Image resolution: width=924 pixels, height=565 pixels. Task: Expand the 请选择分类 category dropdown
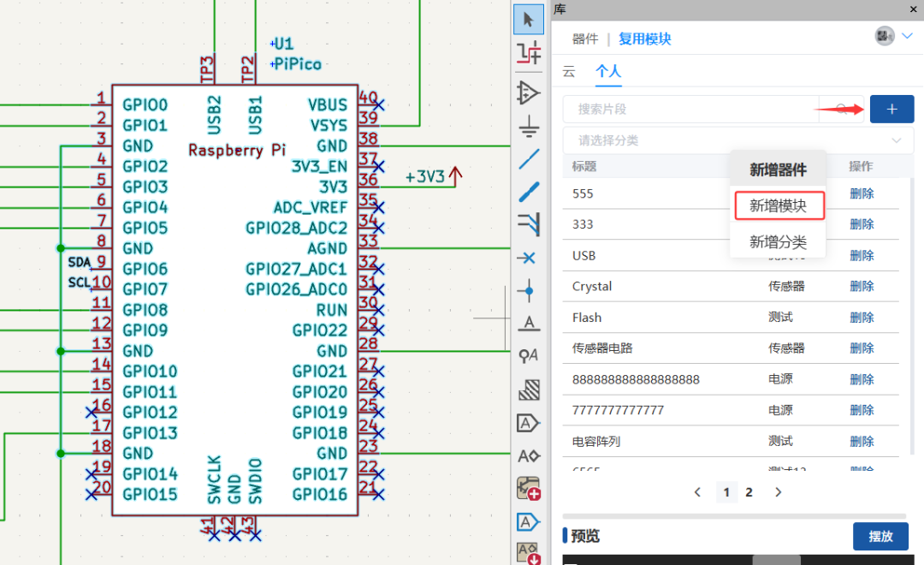736,140
